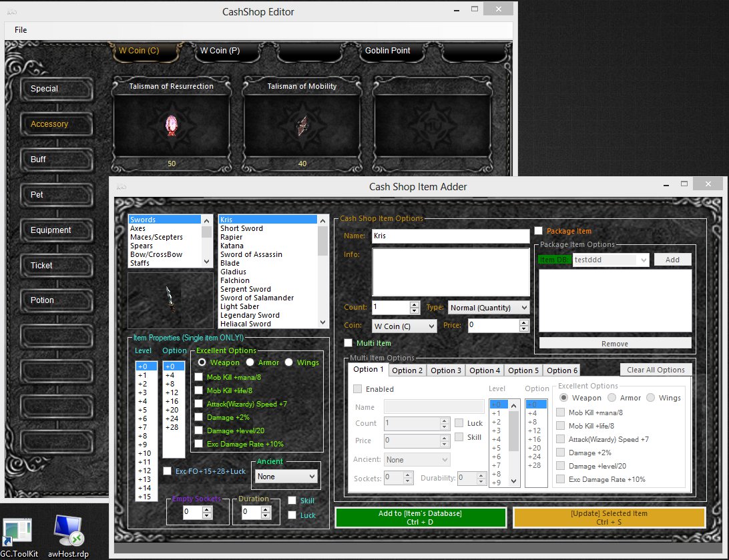Select Short Sword in item list
The image size is (729, 560).
pos(268,228)
